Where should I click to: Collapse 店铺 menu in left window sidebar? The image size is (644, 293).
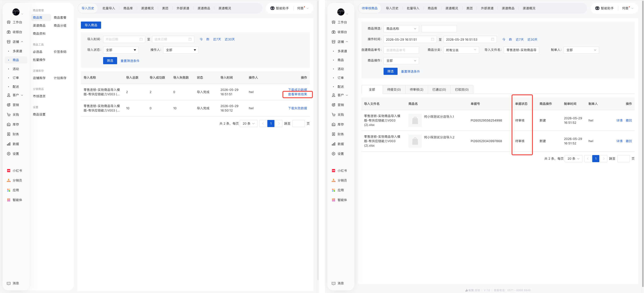coord(22,42)
